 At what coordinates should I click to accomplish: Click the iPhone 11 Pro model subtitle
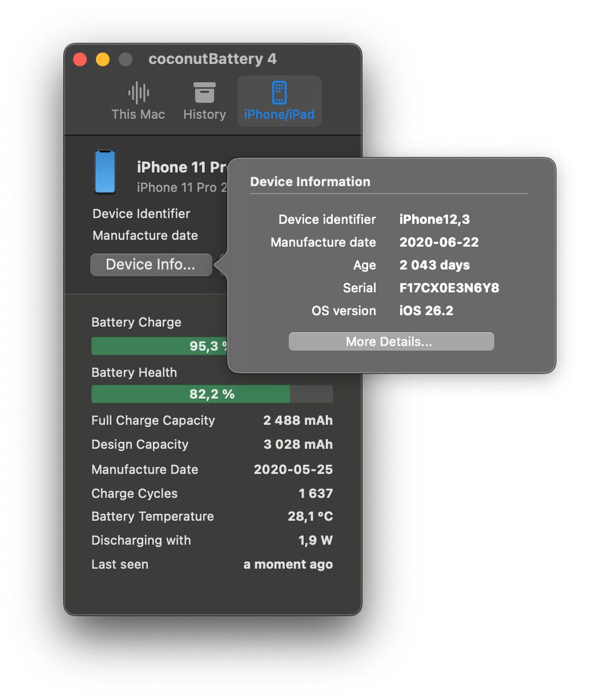182,187
